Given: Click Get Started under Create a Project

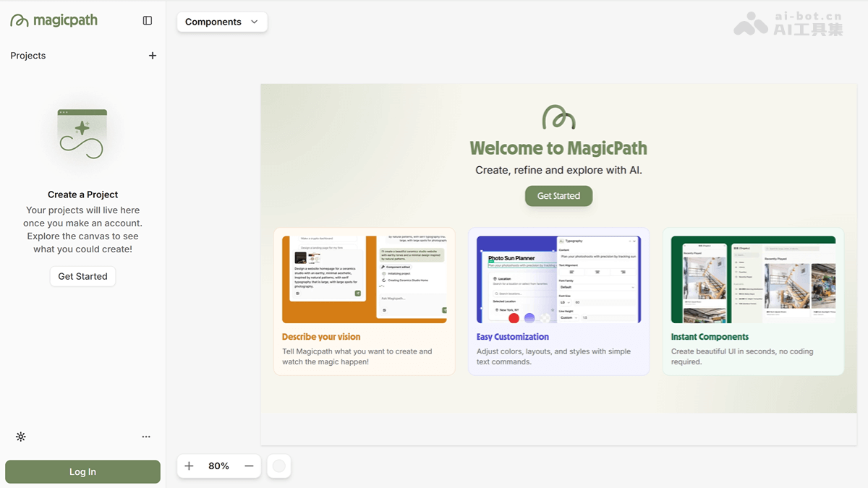Looking at the screenshot, I should click(x=82, y=276).
